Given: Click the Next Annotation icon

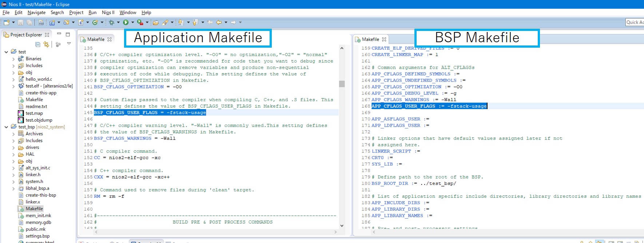Looking at the screenshot, I should point(181,23).
